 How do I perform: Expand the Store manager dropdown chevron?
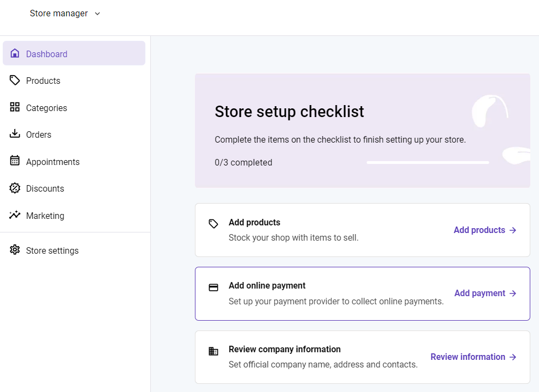pyautogui.click(x=97, y=14)
